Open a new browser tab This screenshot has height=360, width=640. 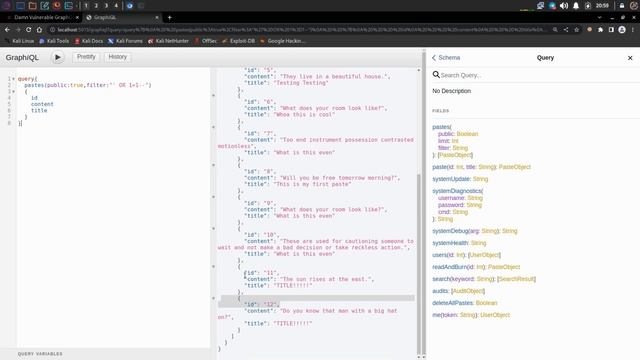tap(169, 18)
